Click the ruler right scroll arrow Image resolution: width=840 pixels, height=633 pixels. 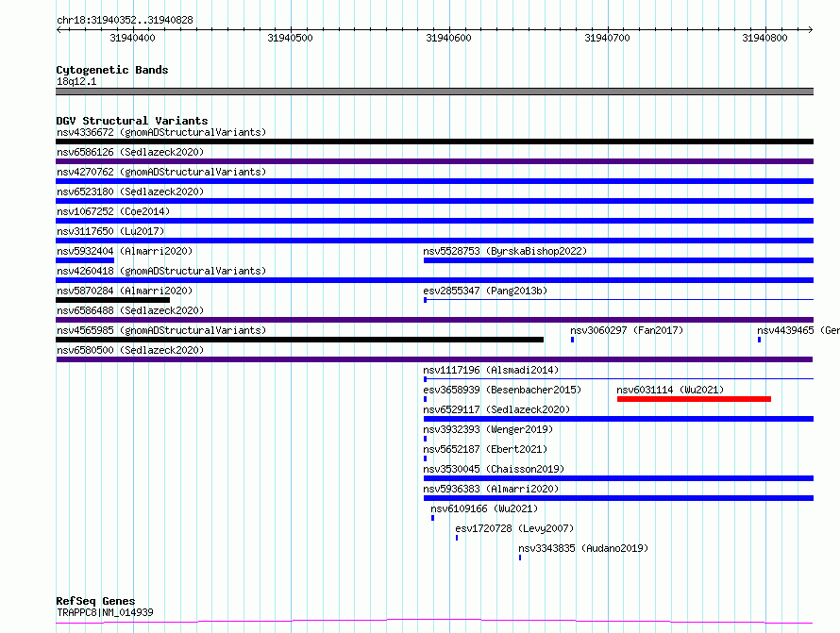click(810, 29)
